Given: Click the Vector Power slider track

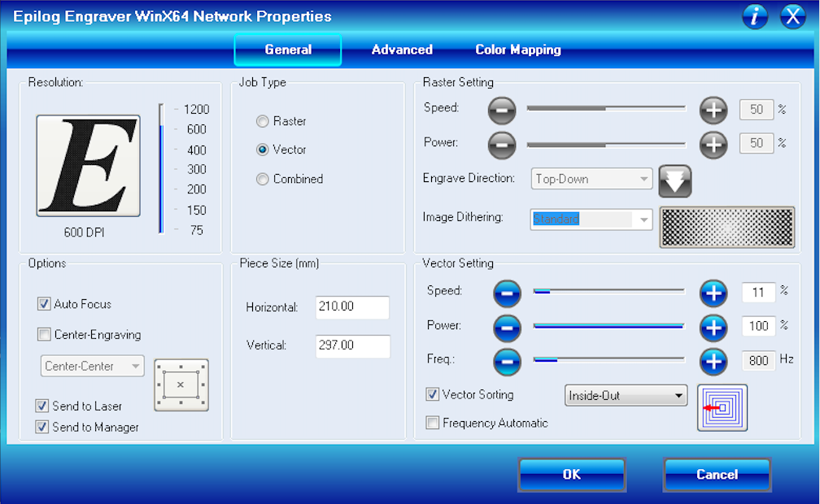Looking at the screenshot, I should coord(608,326).
